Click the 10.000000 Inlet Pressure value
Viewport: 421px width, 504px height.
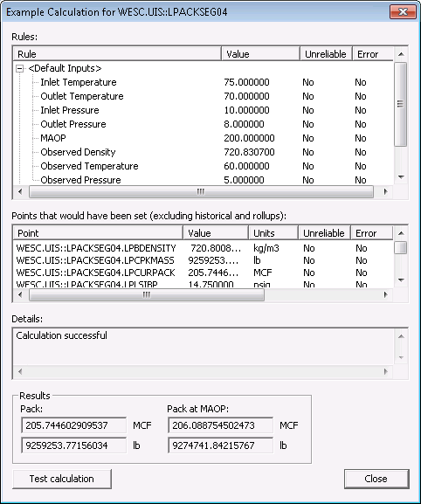click(x=246, y=110)
